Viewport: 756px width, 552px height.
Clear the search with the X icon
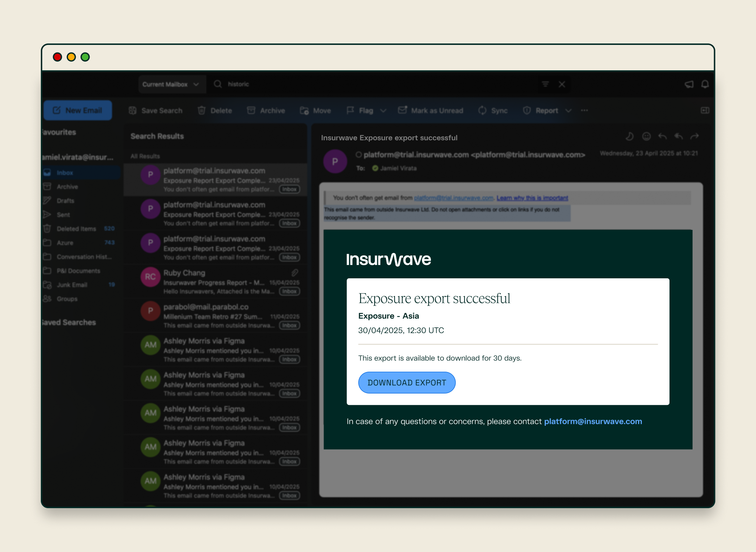pos(562,84)
